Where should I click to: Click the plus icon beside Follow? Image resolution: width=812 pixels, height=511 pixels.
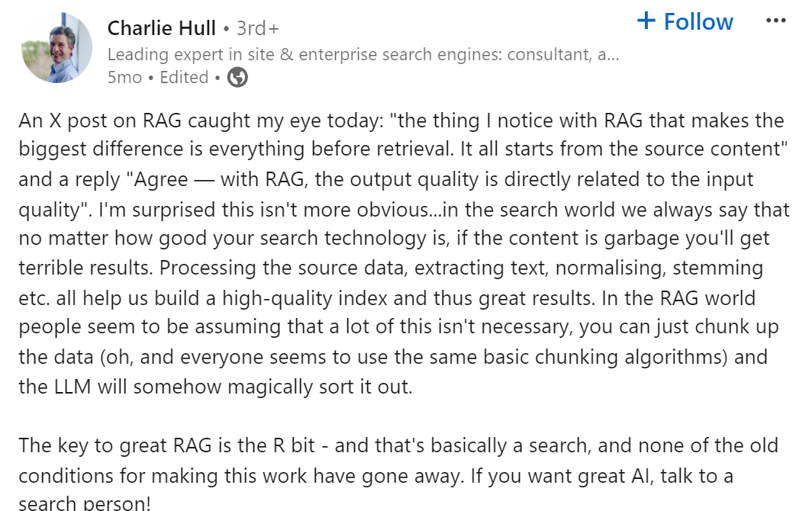(x=646, y=21)
